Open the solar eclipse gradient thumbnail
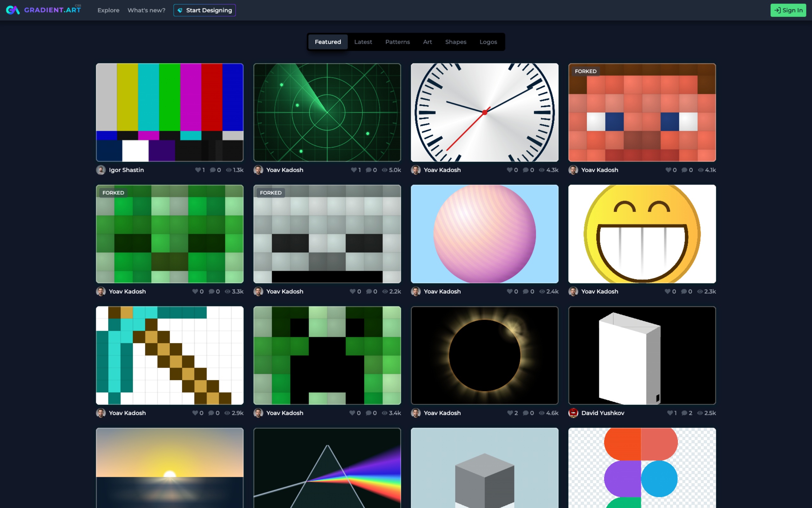This screenshot has width=812, height=508. (x=485, y=355)
